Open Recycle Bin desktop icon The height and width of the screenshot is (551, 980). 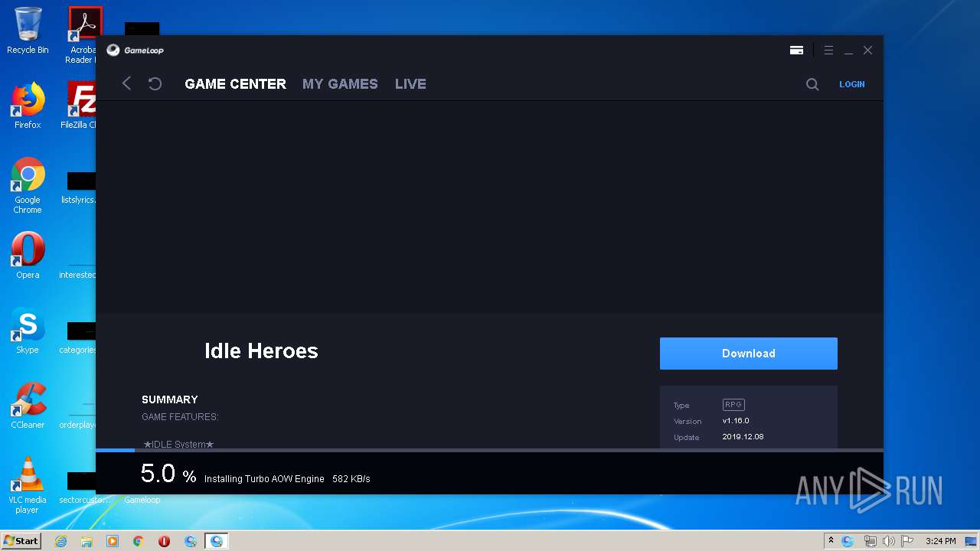coord(28,31)
